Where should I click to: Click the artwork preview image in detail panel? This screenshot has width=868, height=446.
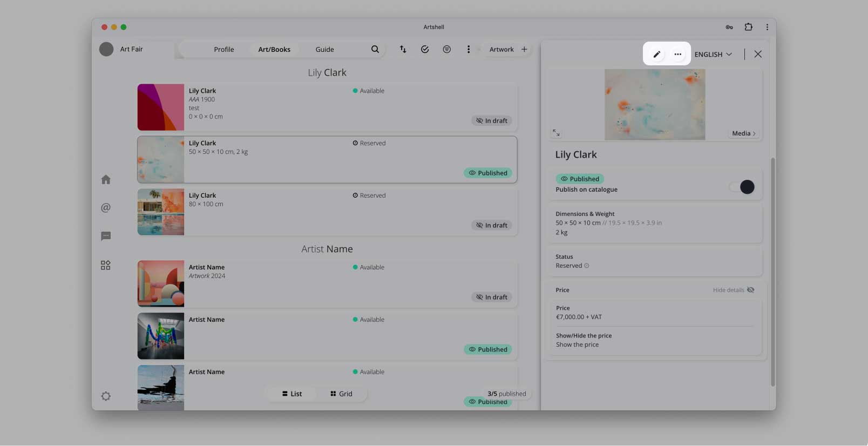pyautogui.click(x=655, y=104)
